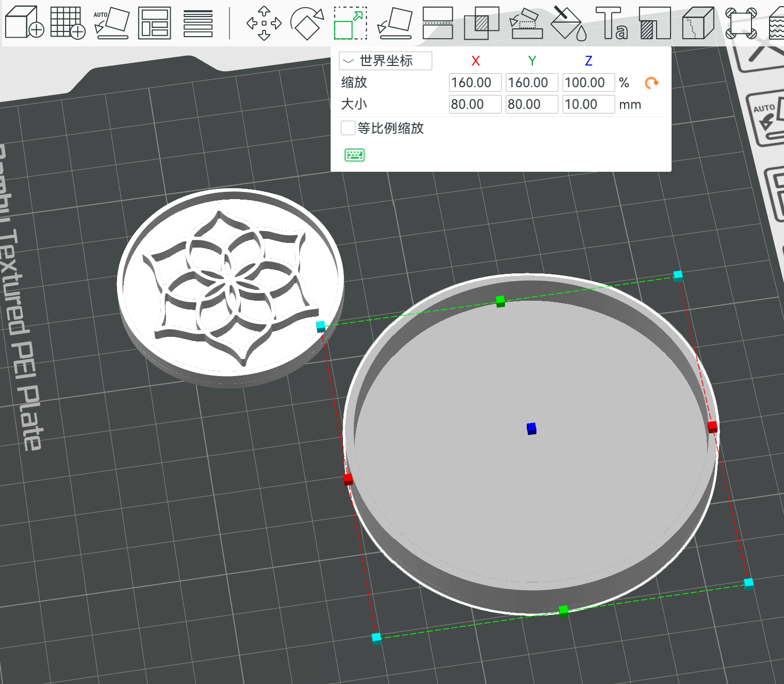This screenshot has height=684, width=784.
Task: Open the Text shape tool
Action: 612,23
